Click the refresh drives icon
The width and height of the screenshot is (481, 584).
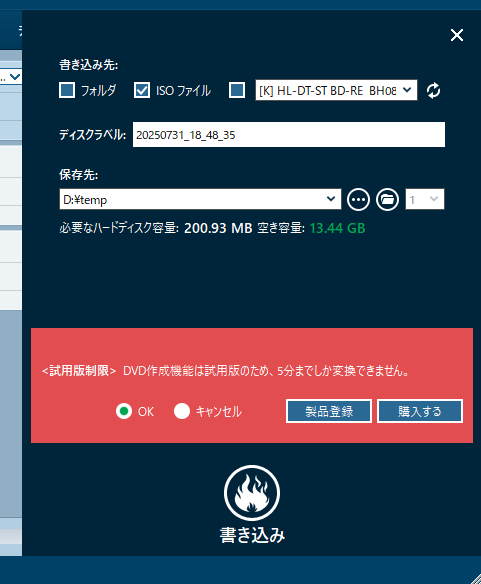click(x=433, y=91)
